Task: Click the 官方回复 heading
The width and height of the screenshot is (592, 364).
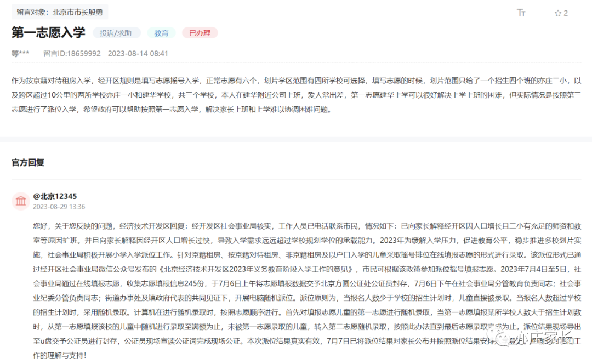Action: pos(28,162)
